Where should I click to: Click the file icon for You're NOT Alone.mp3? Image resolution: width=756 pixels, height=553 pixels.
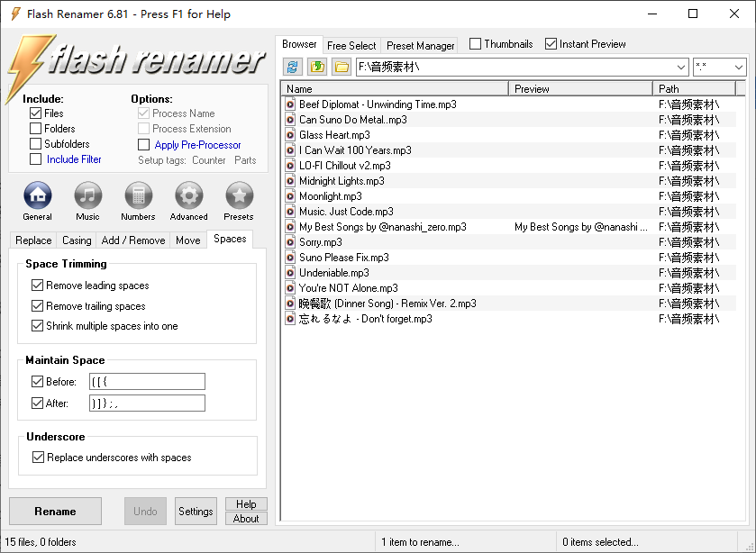coord(290,288)
